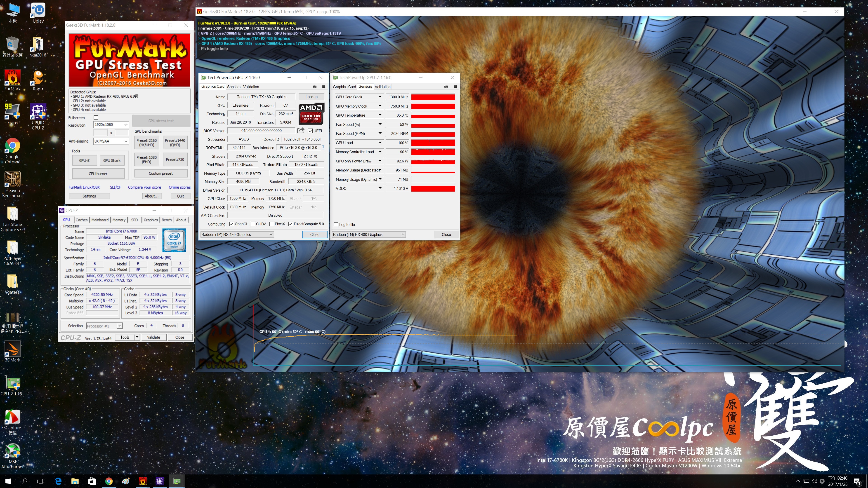This screenshot has height=488, width=868.
Task: Open hamburger menu in GPU-Z Graphics Card window
Action: coord(324,87)
